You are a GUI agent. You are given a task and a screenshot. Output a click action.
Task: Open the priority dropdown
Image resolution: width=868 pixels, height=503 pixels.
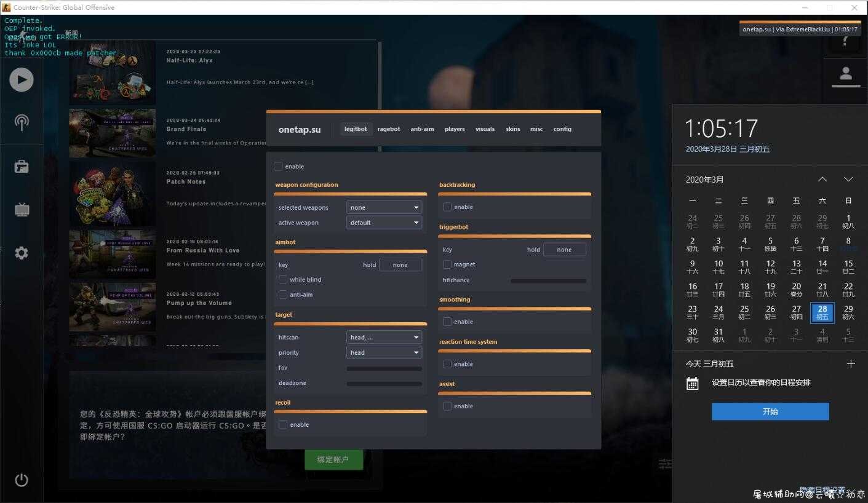coord(384,352)
